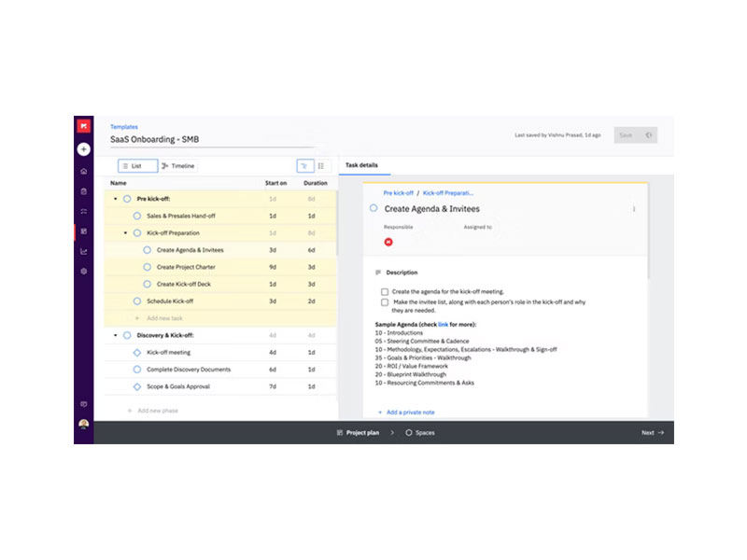Collapse the Discovery & Kick-off phase
The height and width of the screenshot is (560, 747).
click(116, 335)
